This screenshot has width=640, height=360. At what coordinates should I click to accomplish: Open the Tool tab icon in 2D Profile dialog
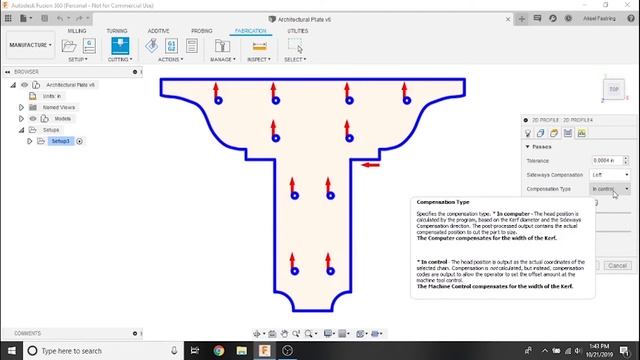pyautogui.click(x=528, y=133)
